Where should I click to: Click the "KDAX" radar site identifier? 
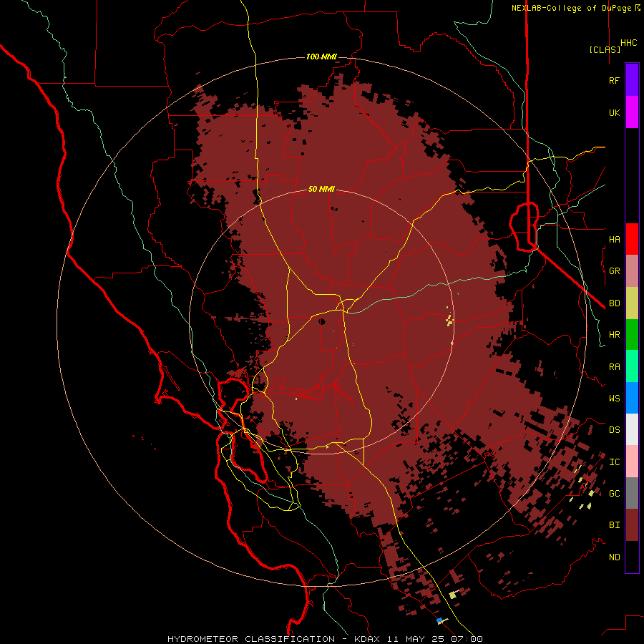pyautogui.click(x=367, y=639)
